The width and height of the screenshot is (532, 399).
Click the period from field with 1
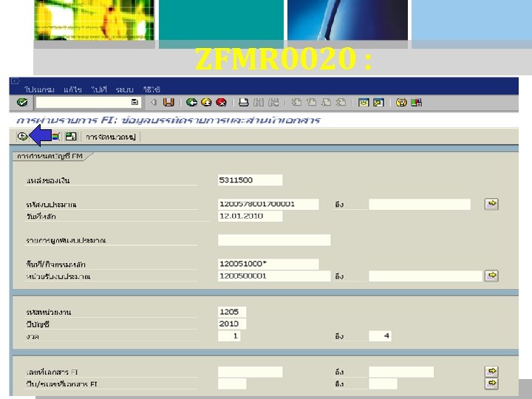[x=229, y=336]
